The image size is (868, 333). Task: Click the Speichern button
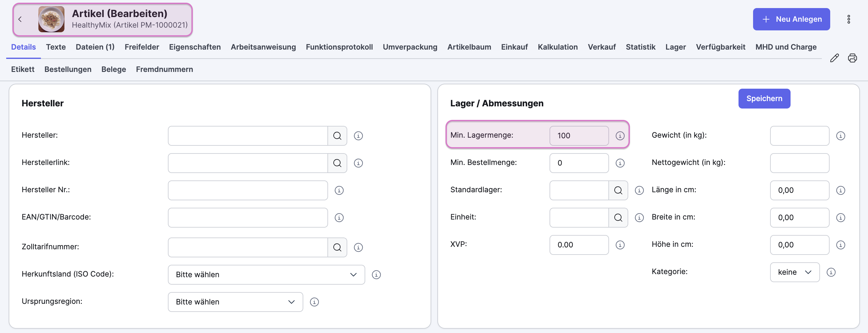[x=764, y=99]
